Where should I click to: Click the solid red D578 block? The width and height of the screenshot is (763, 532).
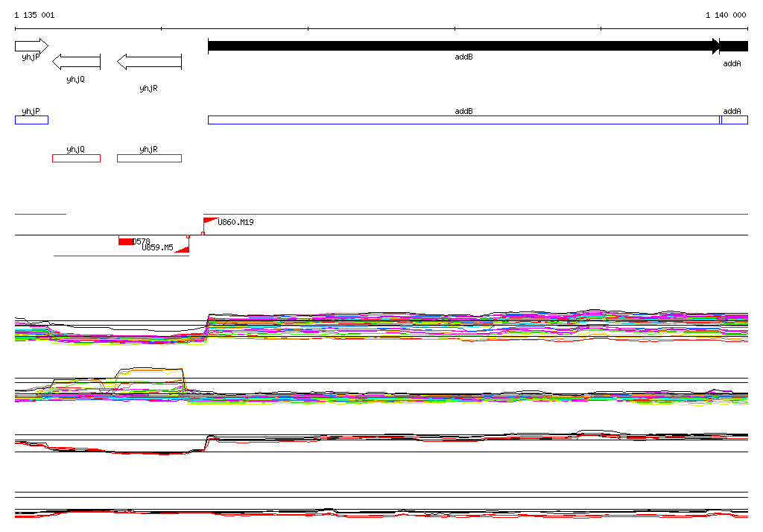pos(126,241)
